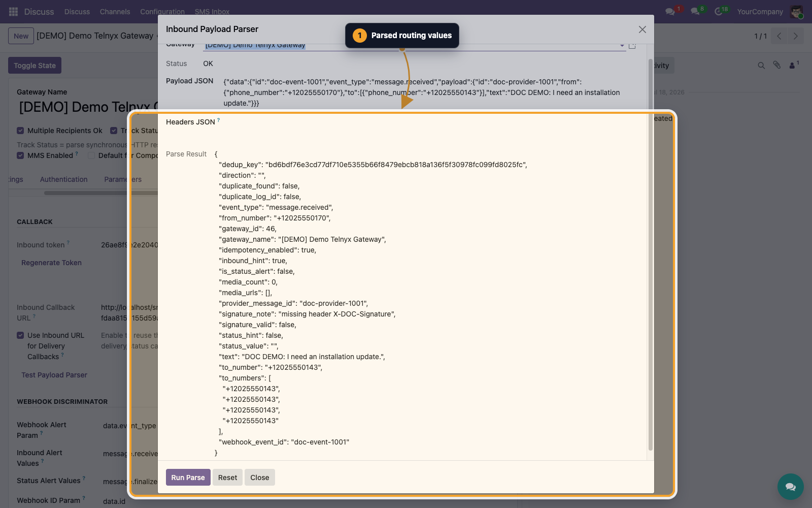Open conversations icon with red badge
The image size is (812, 508).
pyautogui.click(x=671, y=11)
